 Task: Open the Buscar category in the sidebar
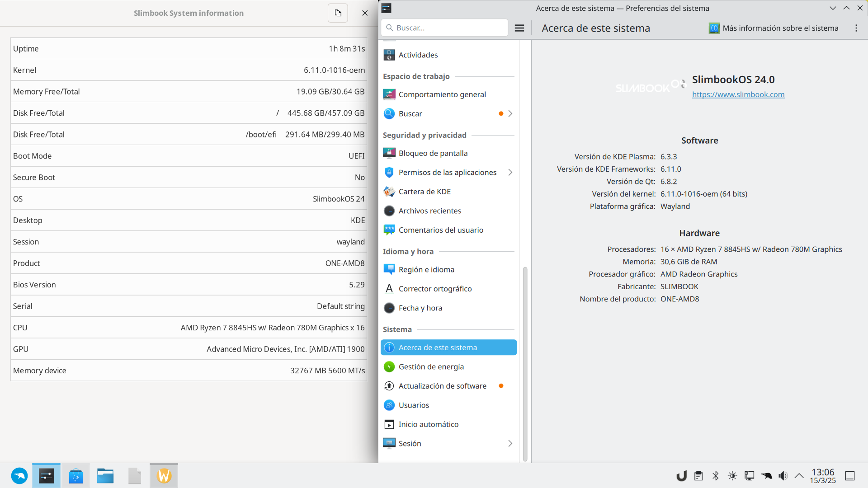(x=448, y=114)
